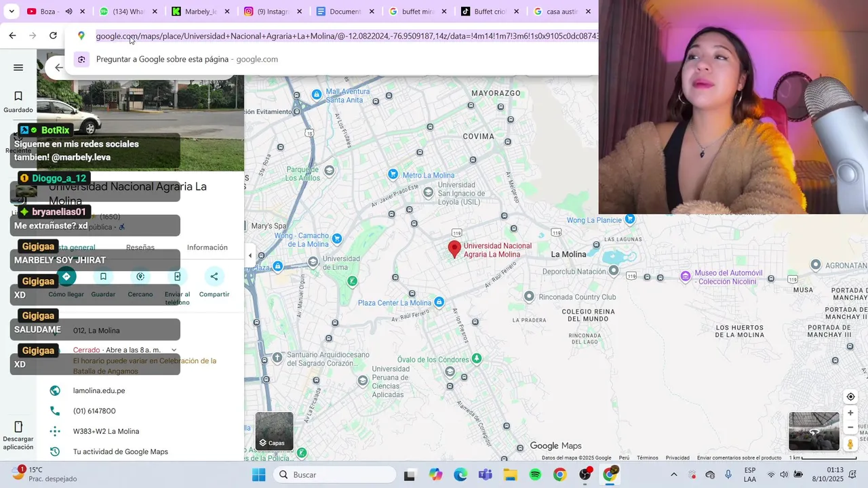This screenshot has height=488, width=868.
Task: Switch to Información tab
Action: [x=208, y=247]
